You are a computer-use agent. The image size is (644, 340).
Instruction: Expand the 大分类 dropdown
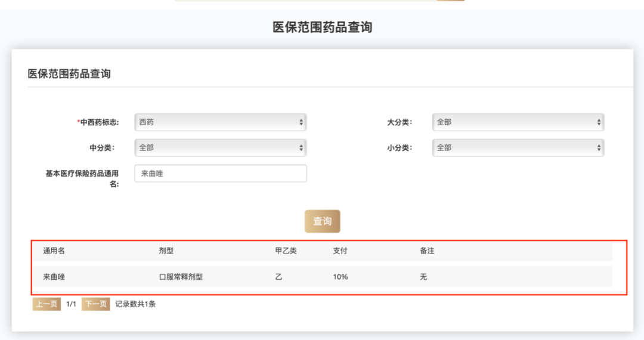518,122
